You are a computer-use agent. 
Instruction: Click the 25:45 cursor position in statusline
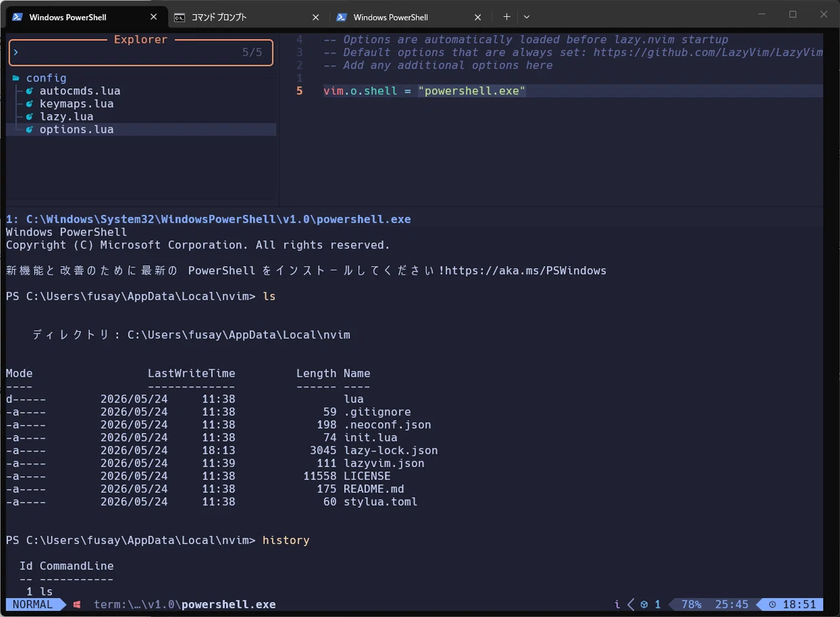(x=731, y=604)
